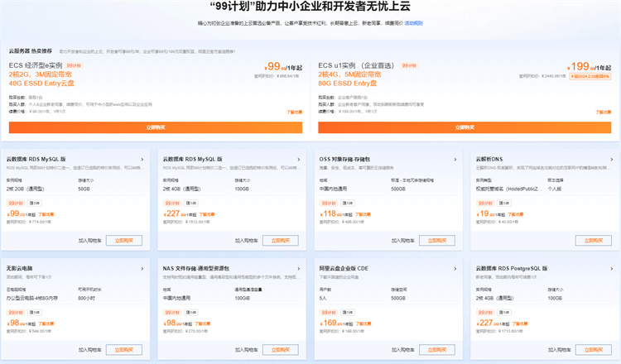Click 99计划 tag beside ECS 经济型e实例
621x364 pixels.
point(74,65)
